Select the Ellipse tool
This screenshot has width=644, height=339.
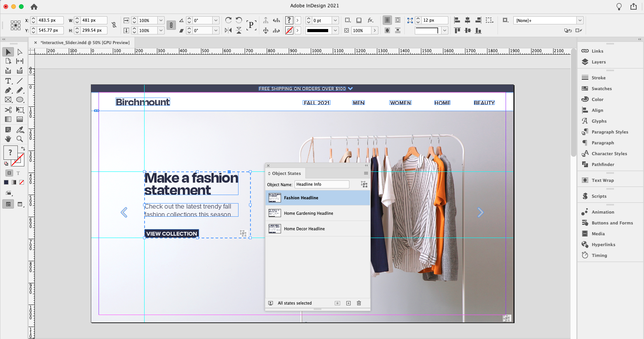20,99
